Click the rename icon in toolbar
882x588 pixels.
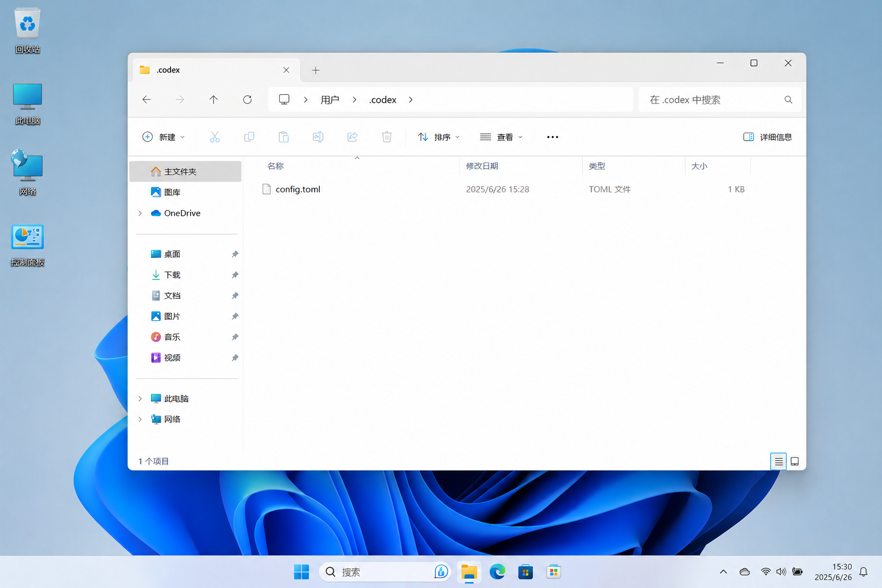(318, 137)
